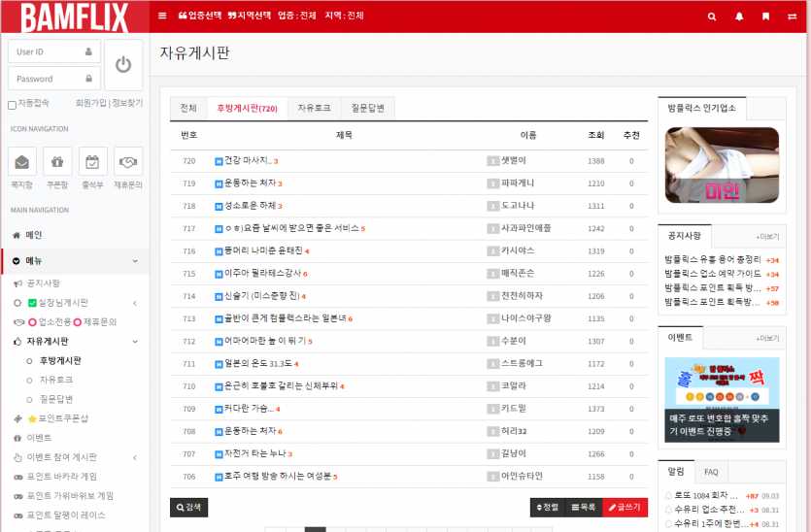The height and width of the screenshot is (532, 811).
Task: Open post 711 일본의 온도 31.3도
Action: click(258, 364)
